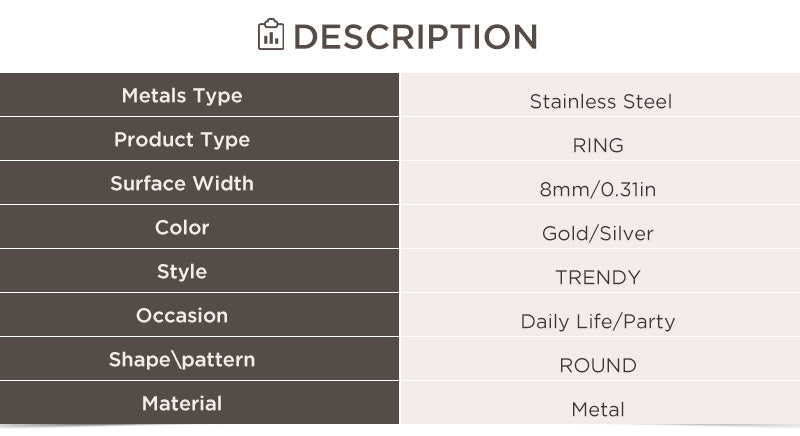Screen dimensions: 800x436
Task: Click the Daily Life/Party value
Action: 597,322
